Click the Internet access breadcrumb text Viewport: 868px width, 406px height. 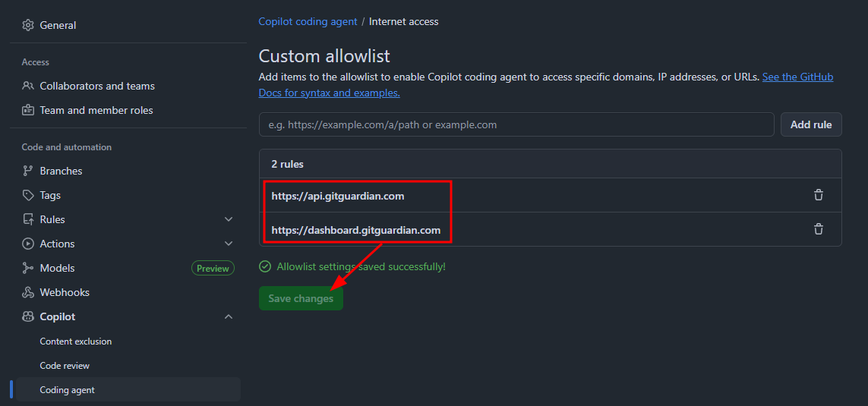coord(403,21)
